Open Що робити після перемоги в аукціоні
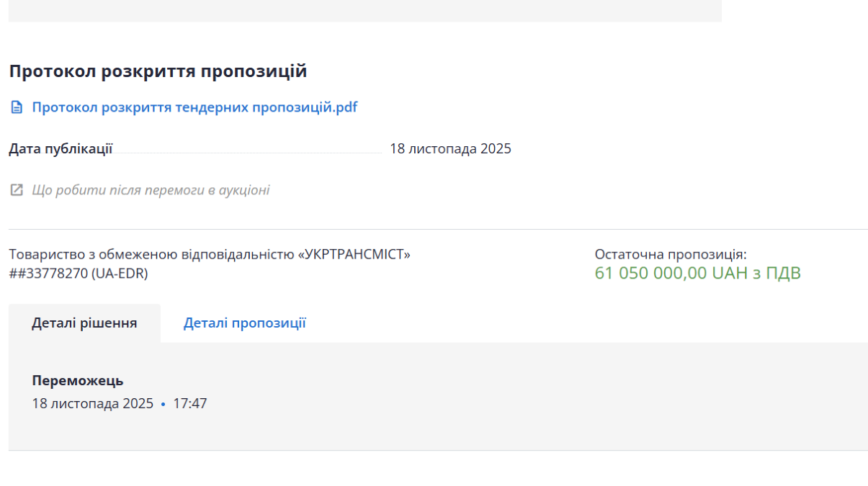 pos(151,191)
